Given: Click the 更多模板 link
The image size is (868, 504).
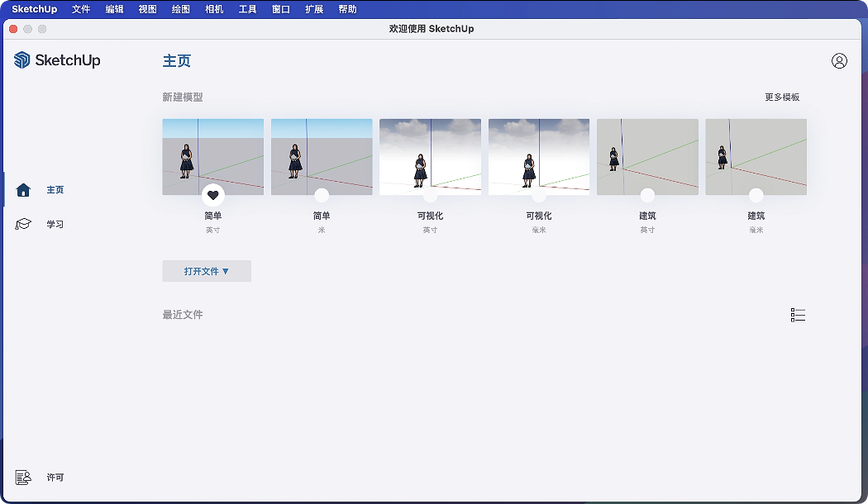Looking at the screenshot, I should (x=782, y=97).
